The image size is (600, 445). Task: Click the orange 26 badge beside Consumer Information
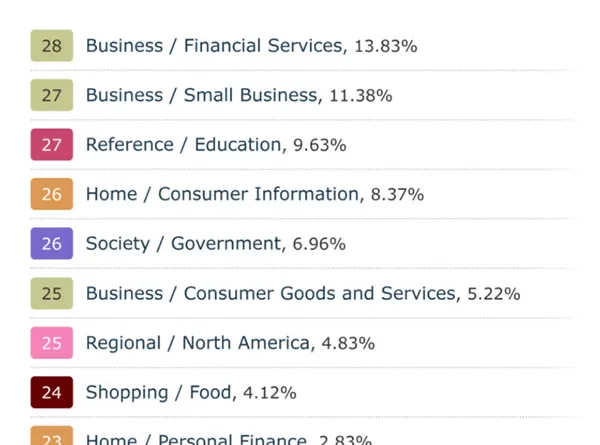52,194
